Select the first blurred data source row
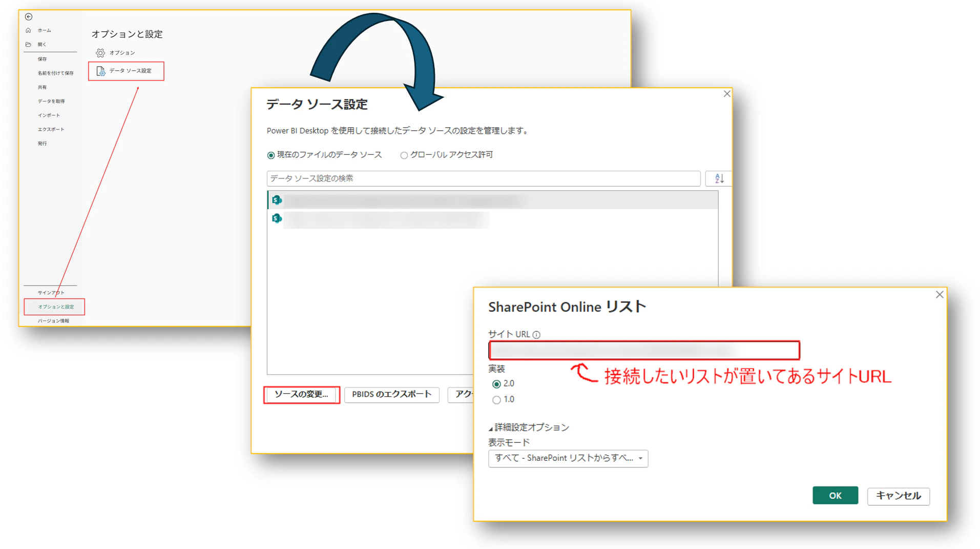The height and width of the screenshot is (549, 980). 493,200
